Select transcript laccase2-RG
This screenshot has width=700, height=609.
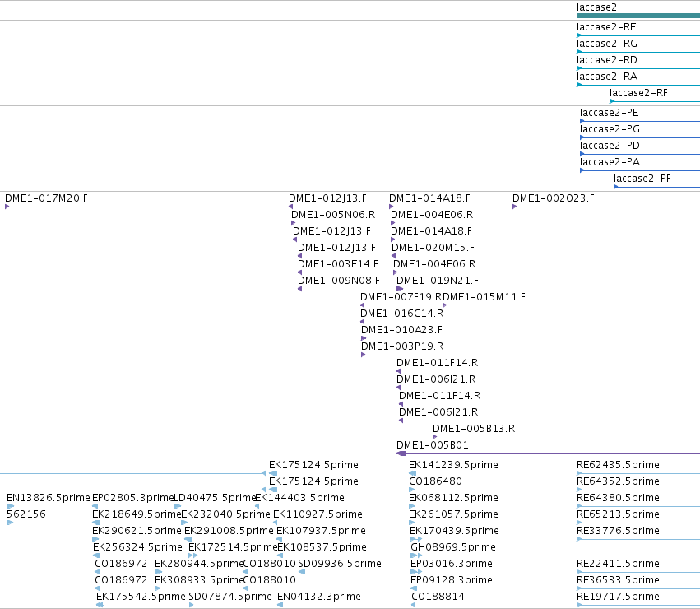pos(638,52)
